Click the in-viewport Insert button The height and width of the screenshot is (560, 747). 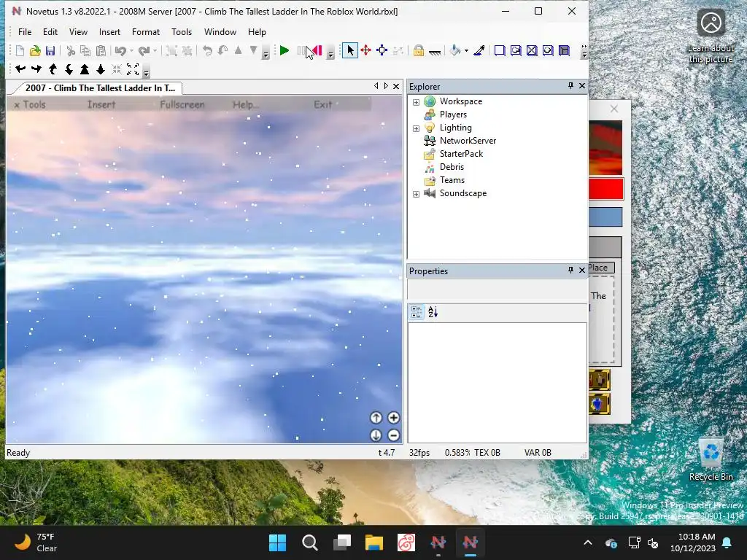(101, 105)
